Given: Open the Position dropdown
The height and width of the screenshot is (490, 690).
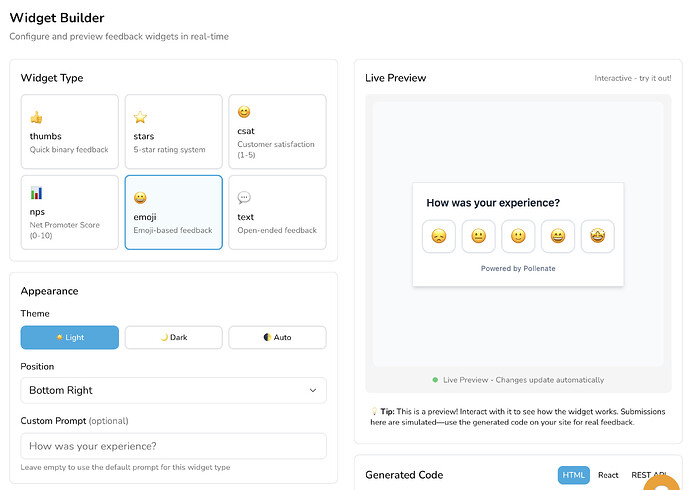Looking at the screenshot, I should (x=174, y=390).
